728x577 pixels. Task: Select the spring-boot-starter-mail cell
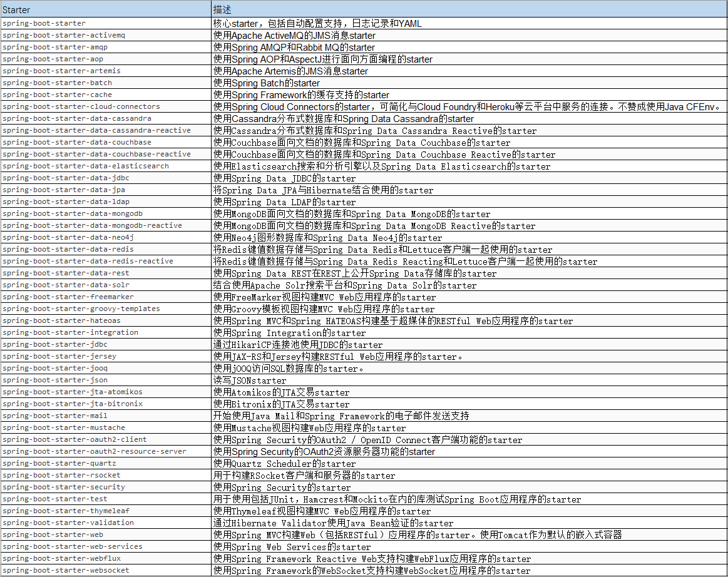pyautogui.click(x=106, y=416)
